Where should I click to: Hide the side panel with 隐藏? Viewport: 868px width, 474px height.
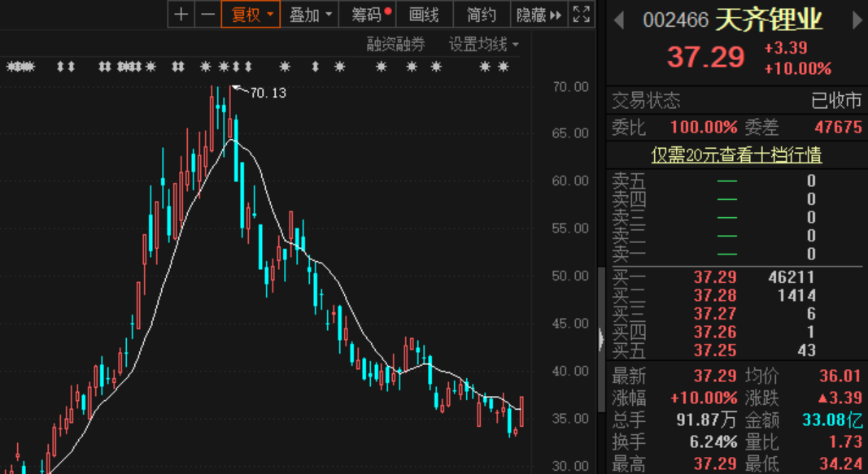[x=539, y=15]
